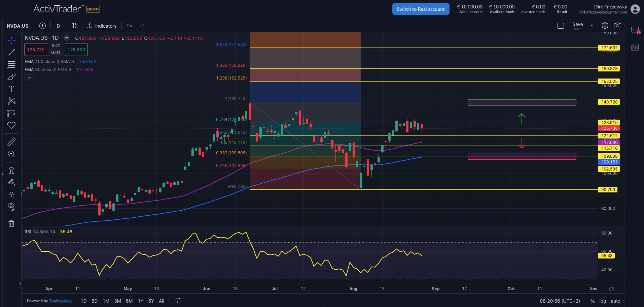Viewport: 644px width, 307px height.
Task: Select the trend line drawing tool
Action: point(11,53)
